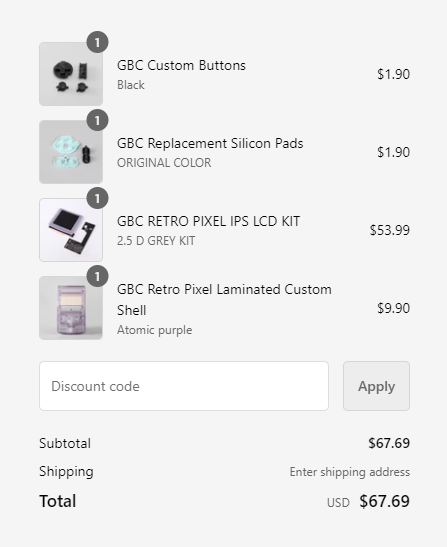
Task: Click quantity badge on Silicon Pads item
Action: pos(97,120)
